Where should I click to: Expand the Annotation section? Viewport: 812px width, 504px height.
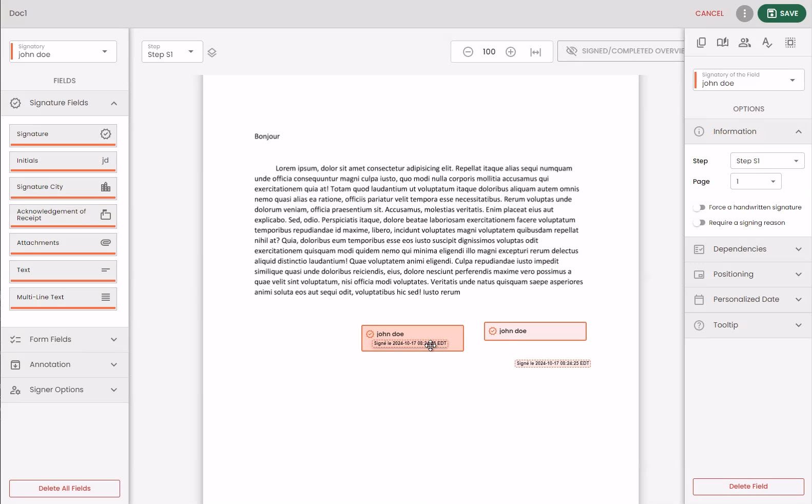114,365
